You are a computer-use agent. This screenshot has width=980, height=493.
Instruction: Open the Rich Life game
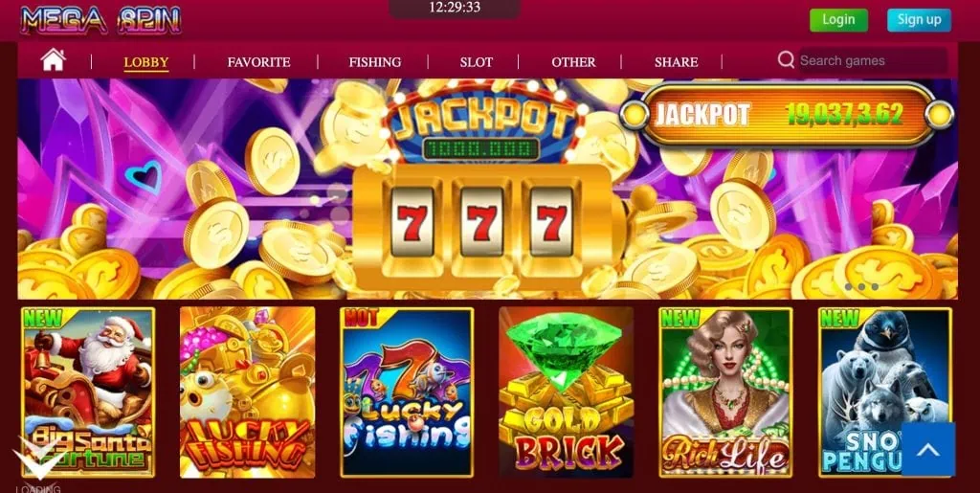tap(725, 392)
